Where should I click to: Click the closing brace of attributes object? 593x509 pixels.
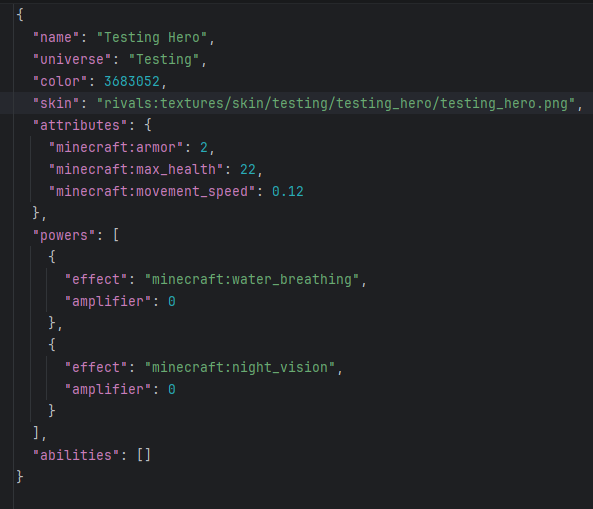coord(36,213)
